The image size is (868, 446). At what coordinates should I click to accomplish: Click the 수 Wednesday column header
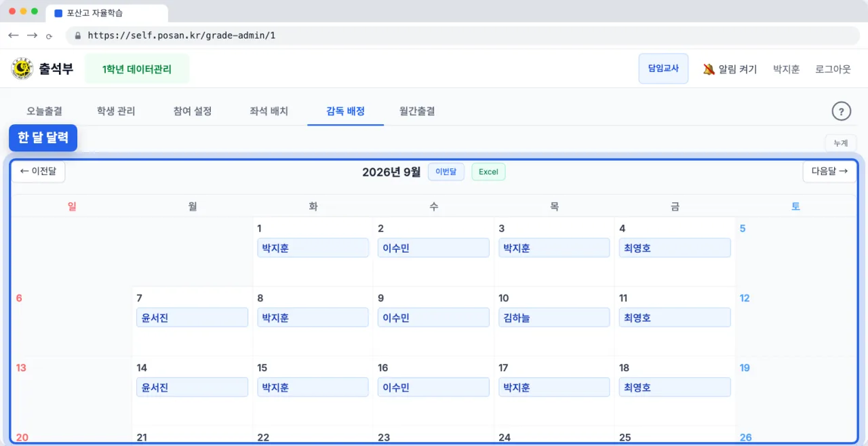(434, 206)
